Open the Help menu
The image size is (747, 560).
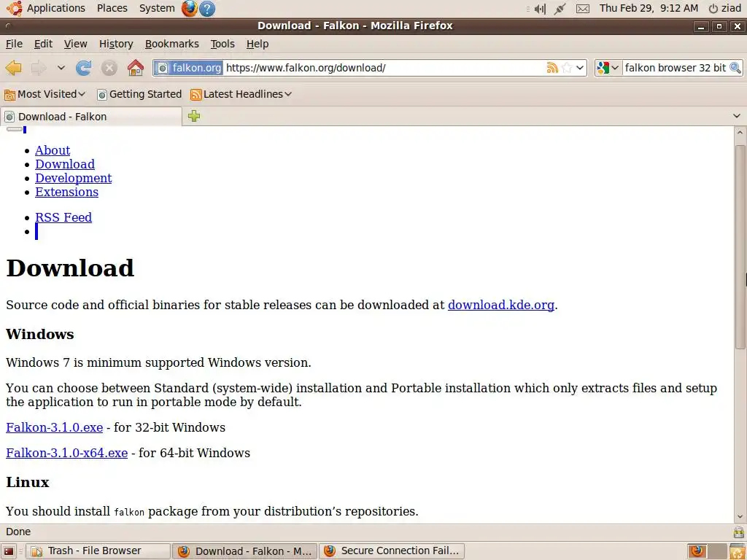click(258, 44)
